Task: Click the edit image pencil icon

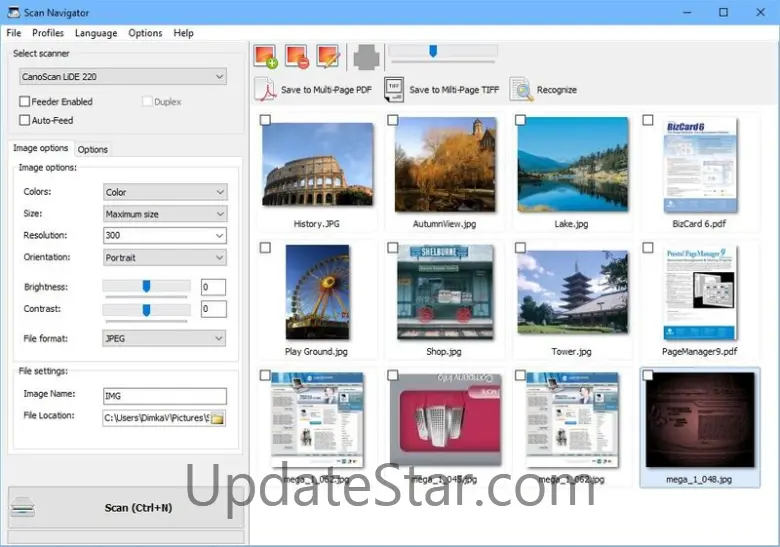Action: 328,56
